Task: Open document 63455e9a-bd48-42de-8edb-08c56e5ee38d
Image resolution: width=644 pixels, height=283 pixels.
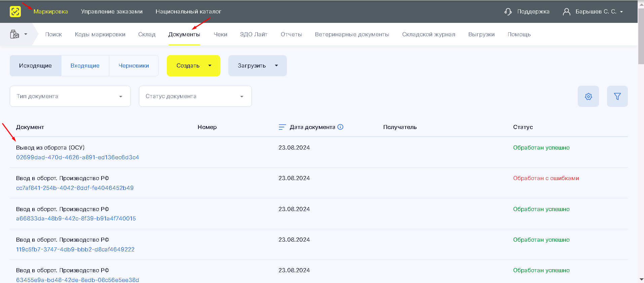Action: click(77, 280)
